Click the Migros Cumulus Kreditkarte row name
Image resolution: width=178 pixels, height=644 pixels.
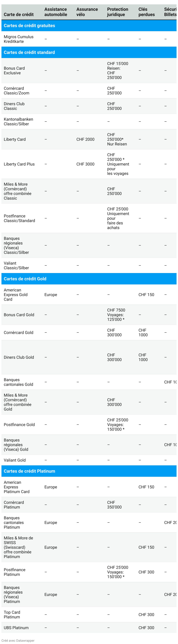coord(19,39)
